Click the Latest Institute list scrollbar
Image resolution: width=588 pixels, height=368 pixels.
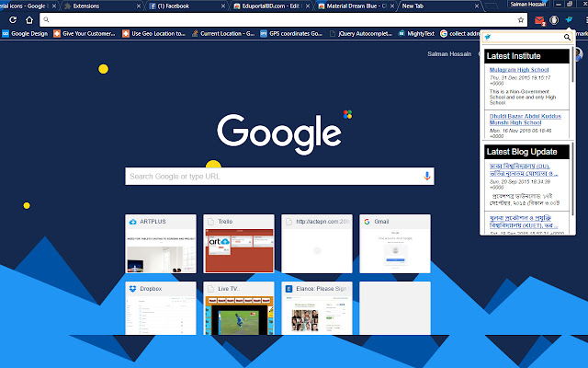click(572, 64)
